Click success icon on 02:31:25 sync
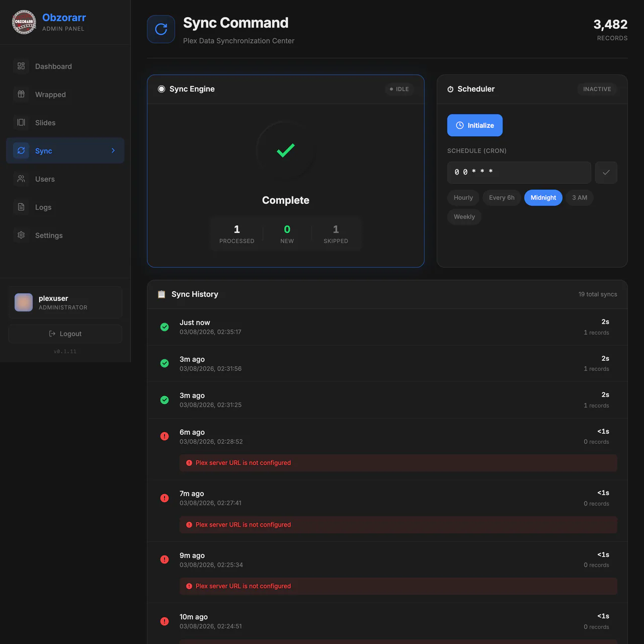 [x=165, y=400]
